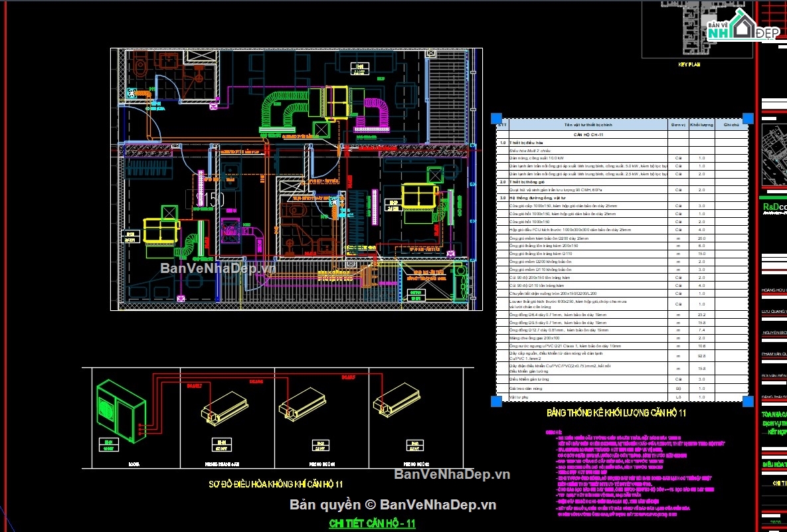Screen dimensions: 787x532
Task: Select the green title 'CHI TIẾT CĂN HỘ - 11'
Action: pyautogui.click(x=372, y=523)
